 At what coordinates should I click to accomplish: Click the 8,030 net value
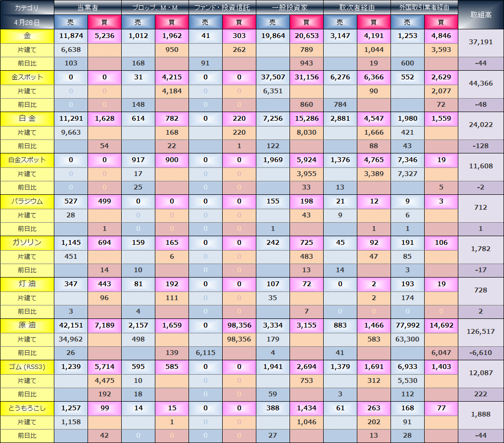point(306,132)
